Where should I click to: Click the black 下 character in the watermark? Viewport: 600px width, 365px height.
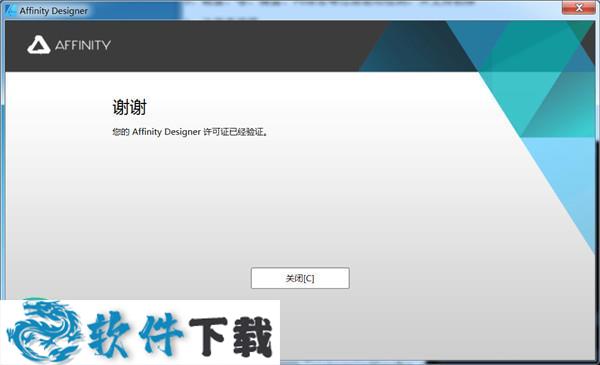coord(209,335)
